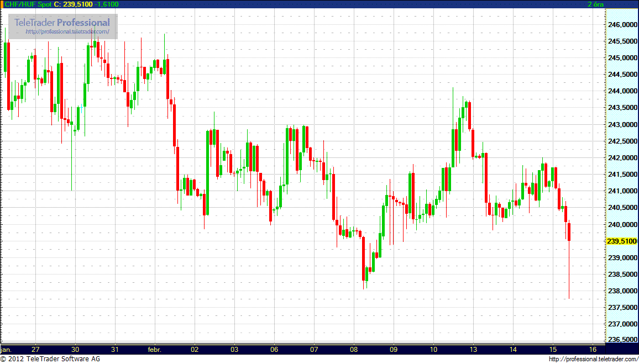Click the 13 date label on time axis
Image resolution: width=639 pixels, height=364 pixels.
point(473,349)
